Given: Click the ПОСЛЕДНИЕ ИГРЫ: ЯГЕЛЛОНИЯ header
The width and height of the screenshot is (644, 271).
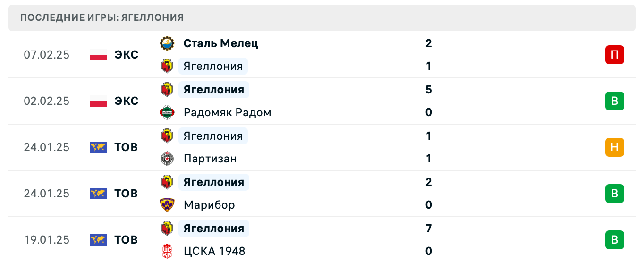Looking at the screenshot, I should point(102,17).
